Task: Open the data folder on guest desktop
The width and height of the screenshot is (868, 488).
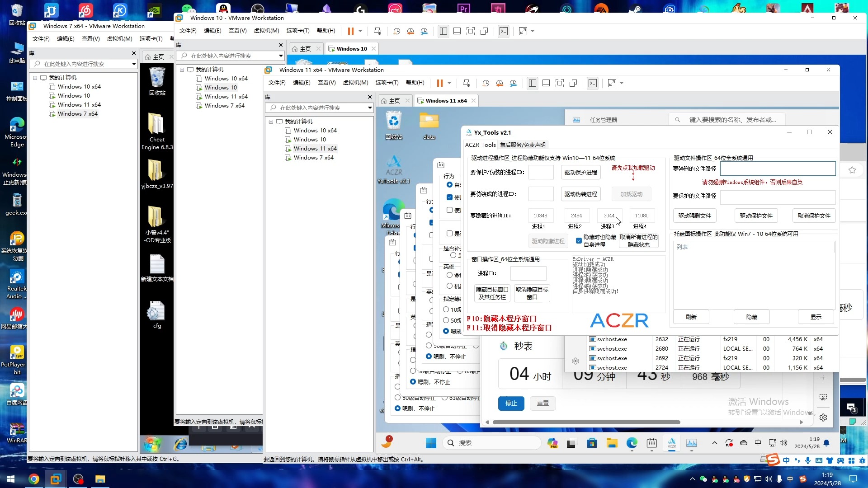Action: pyautogui.click(x=429, y=126)
